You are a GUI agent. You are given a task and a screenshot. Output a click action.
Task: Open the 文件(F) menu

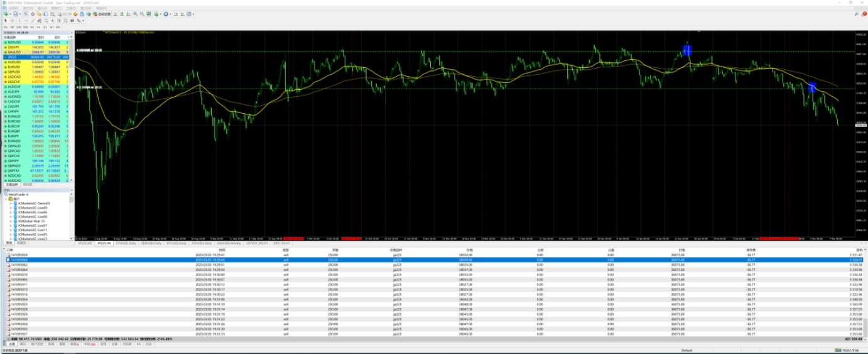(x=14, y=8)
